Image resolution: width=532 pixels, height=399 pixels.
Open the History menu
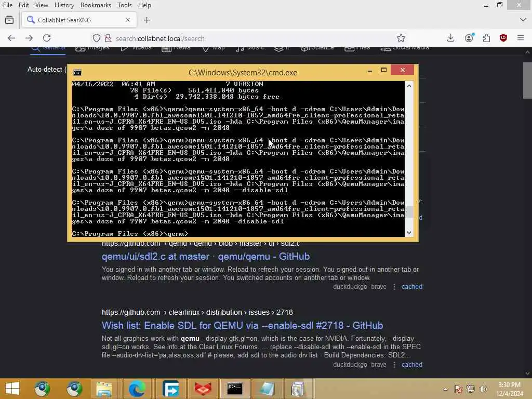click(64, 5)
